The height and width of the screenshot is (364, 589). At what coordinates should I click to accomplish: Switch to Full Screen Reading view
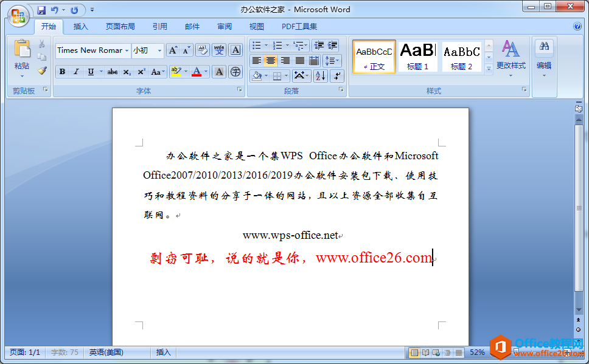tap(425, 352)
